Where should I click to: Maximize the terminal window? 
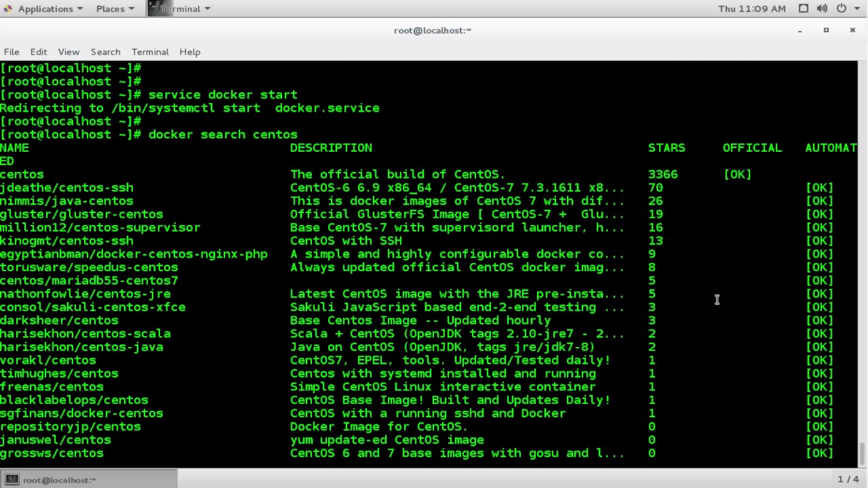tap(826, 30)
